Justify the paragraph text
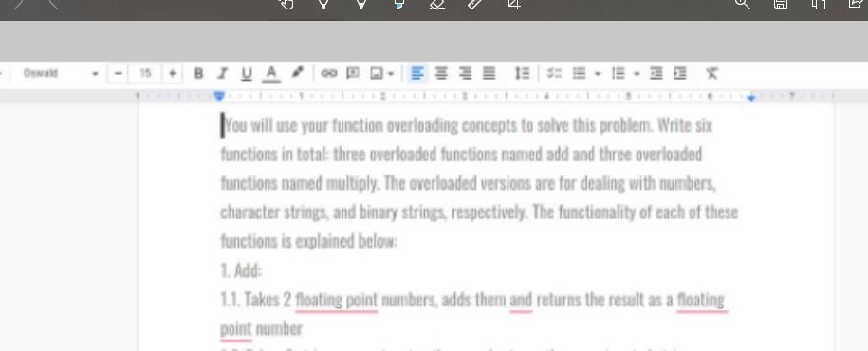The height and width of the screenshot is (351, 868). (x=489, y=73)
